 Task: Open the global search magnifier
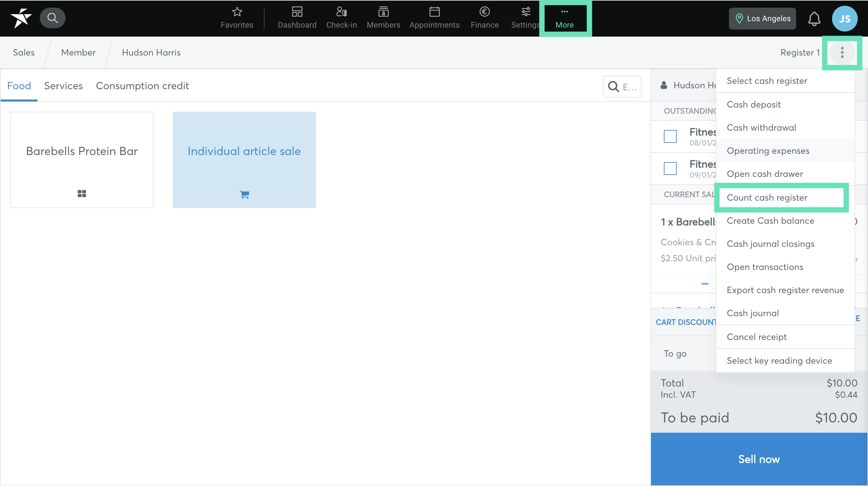pos(53,18)
